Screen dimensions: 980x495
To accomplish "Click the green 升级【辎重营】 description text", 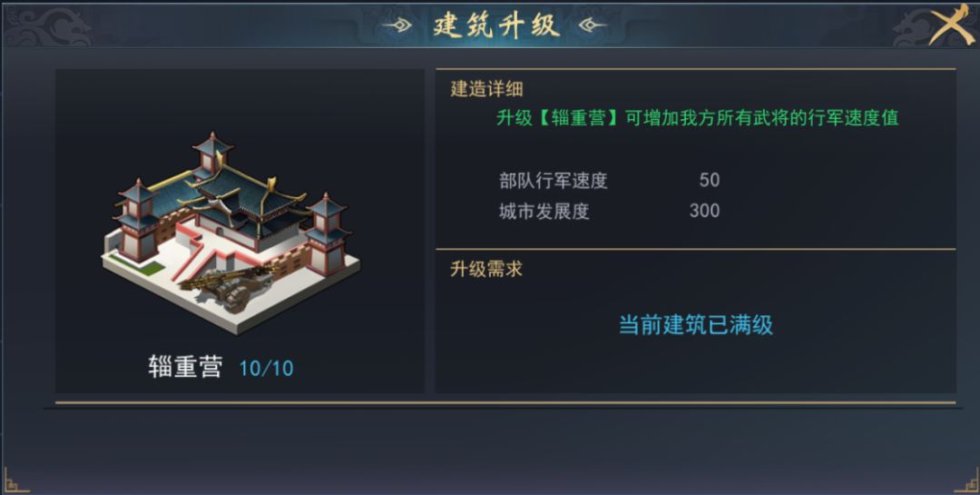I will click(697, 118).
